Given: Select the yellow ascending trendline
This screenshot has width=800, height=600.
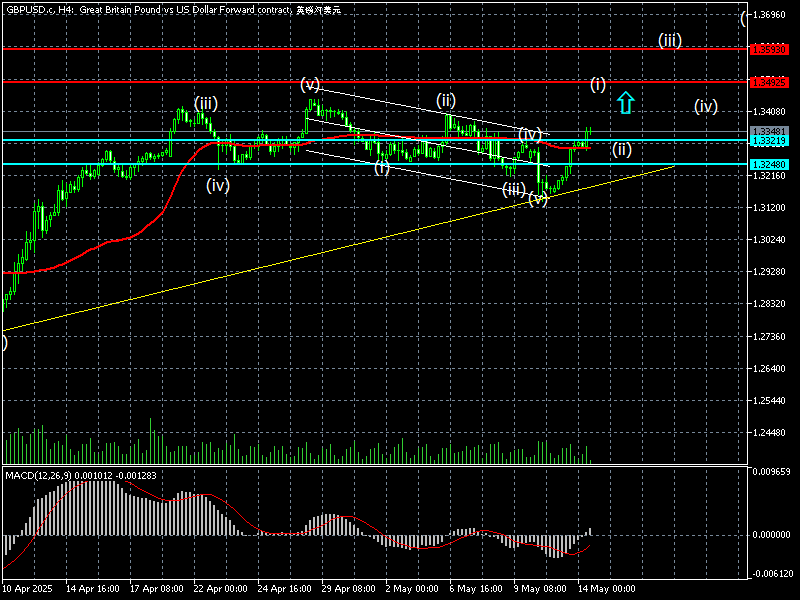Looking at the screenshot, I should click(x=339, y=248).
